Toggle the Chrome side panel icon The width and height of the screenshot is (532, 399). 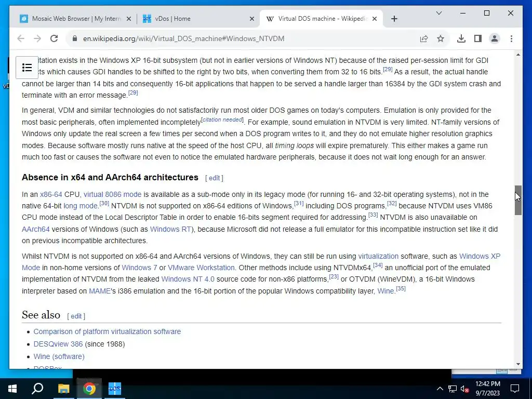click(x=478, y=38)
